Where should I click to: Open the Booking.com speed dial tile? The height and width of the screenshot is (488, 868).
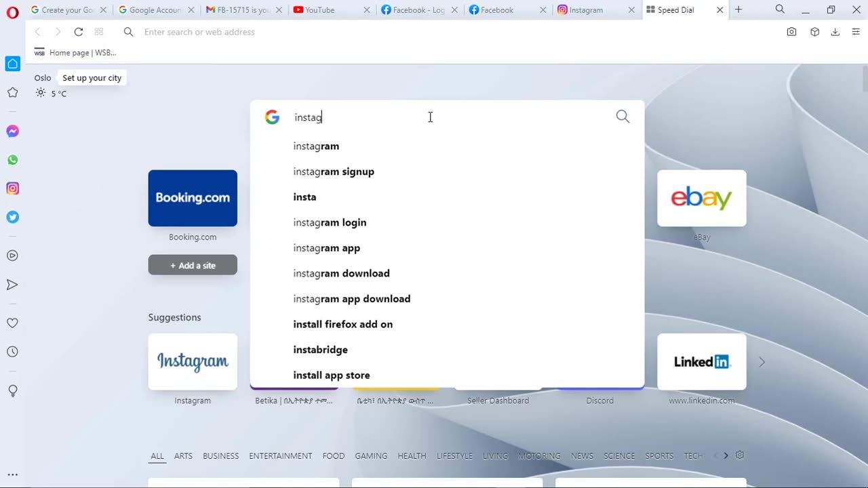pyautogui.click(x=193, y=198)
